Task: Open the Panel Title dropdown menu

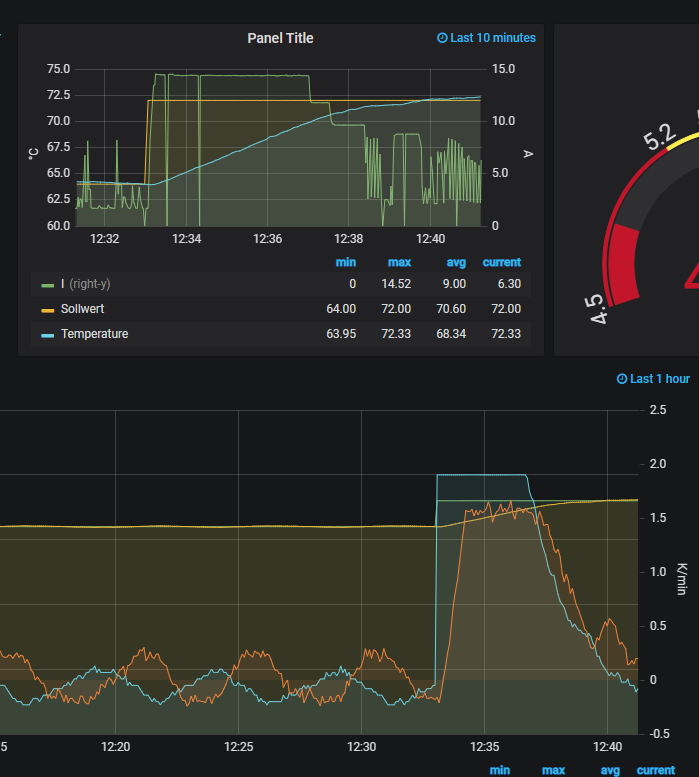Action: pyautogui.click(x=280, y=38)
